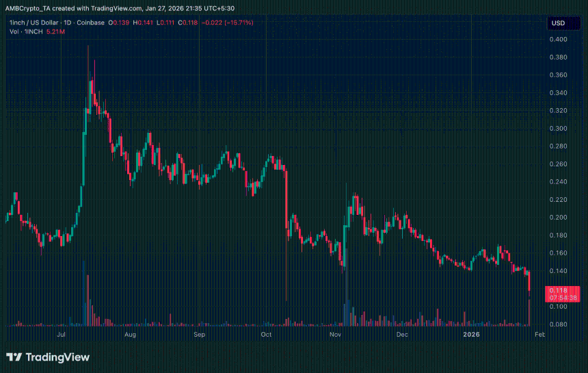Image resolution: width=588 pixels, height=373 pixels.
Task: Open the USD currency selector
Action: [x=559, y=23]
